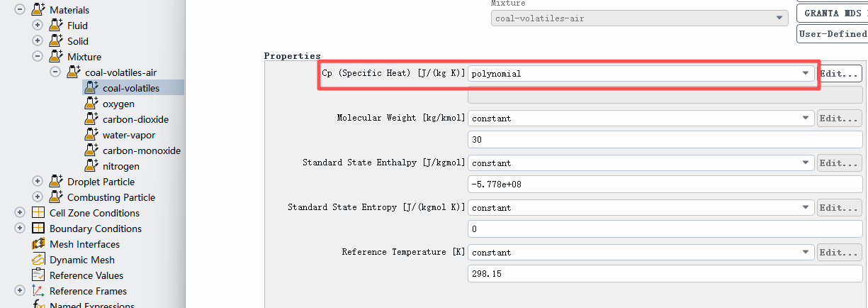Click the Reference Temperature value field
Viewport: 868px width, 308px height.
pos(665,273)
